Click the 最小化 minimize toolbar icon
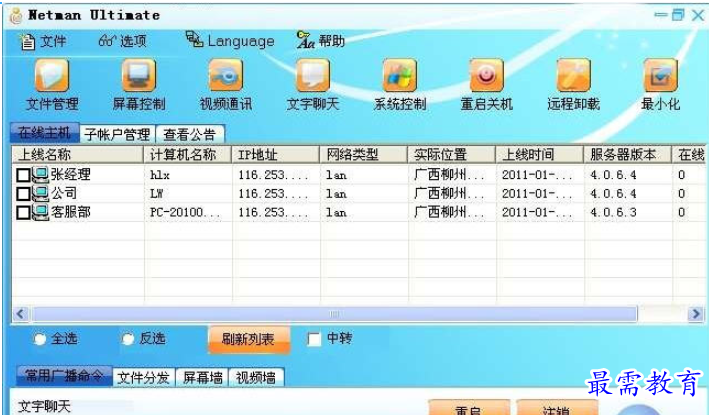 pos(660,75)
